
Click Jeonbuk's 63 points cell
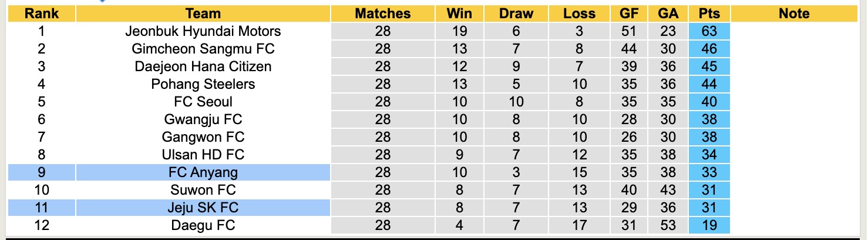pos(709,31)
